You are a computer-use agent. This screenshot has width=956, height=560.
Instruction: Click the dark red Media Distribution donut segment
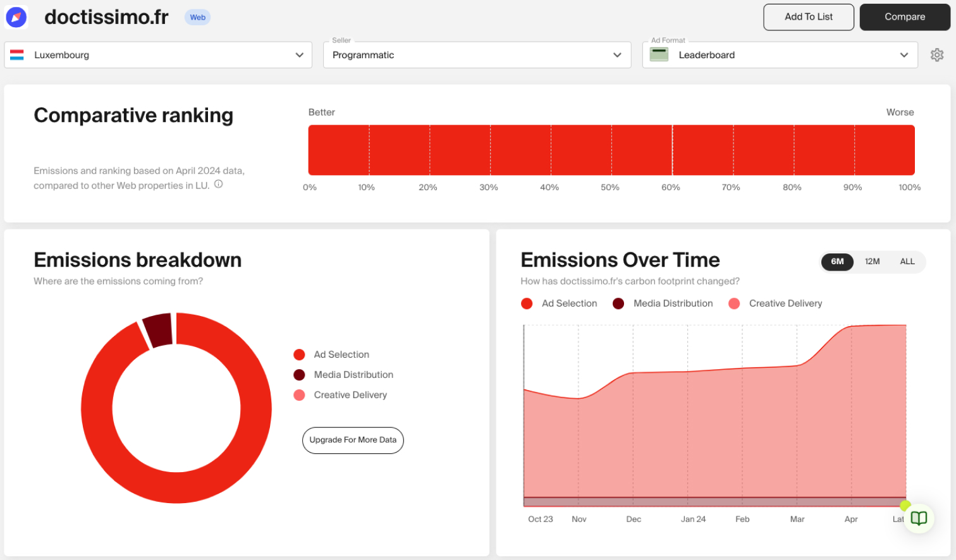pyautogui.click(x=158, y=329)
